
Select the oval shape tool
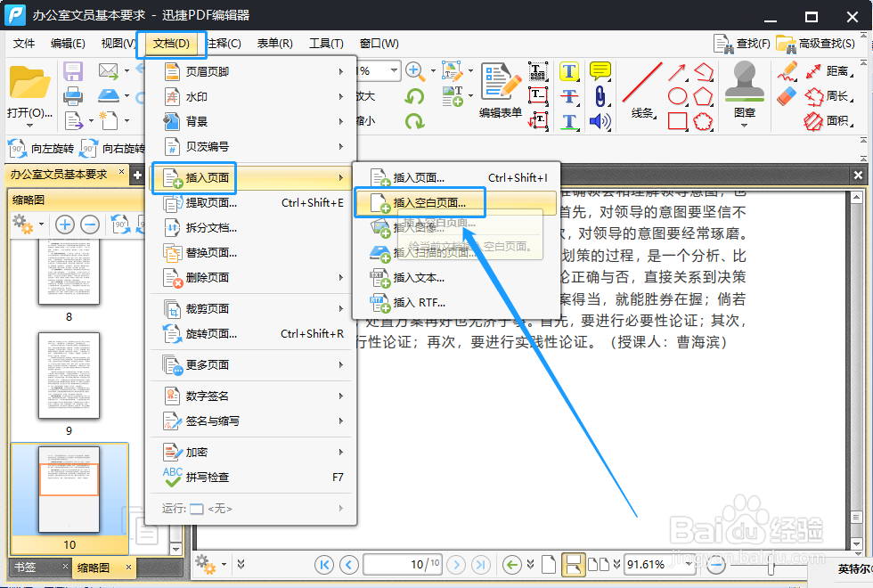678,96
